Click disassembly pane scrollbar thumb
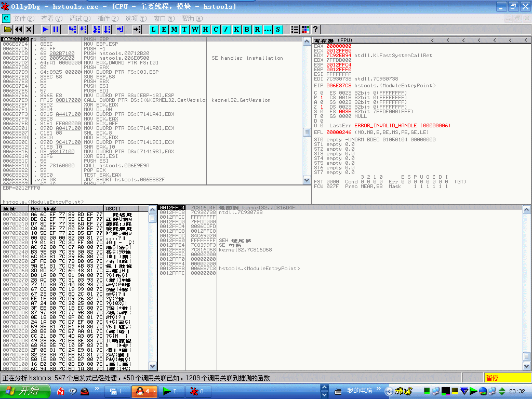The height and width of the screenshot is (399, 532). click(307, 132)
